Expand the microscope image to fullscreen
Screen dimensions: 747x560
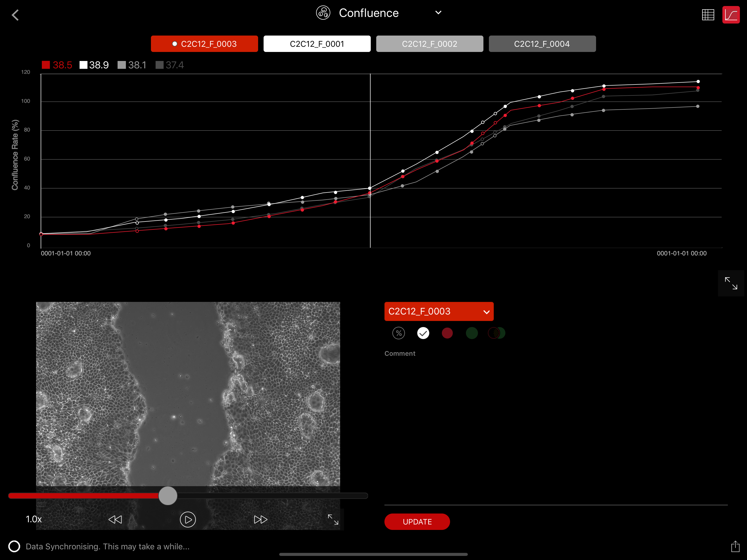(x=333, y=520)
